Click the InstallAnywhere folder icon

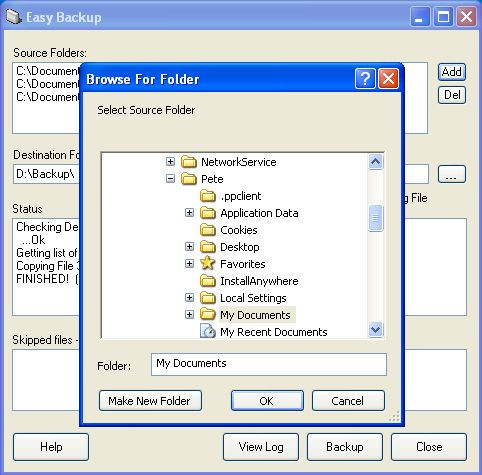208,281
